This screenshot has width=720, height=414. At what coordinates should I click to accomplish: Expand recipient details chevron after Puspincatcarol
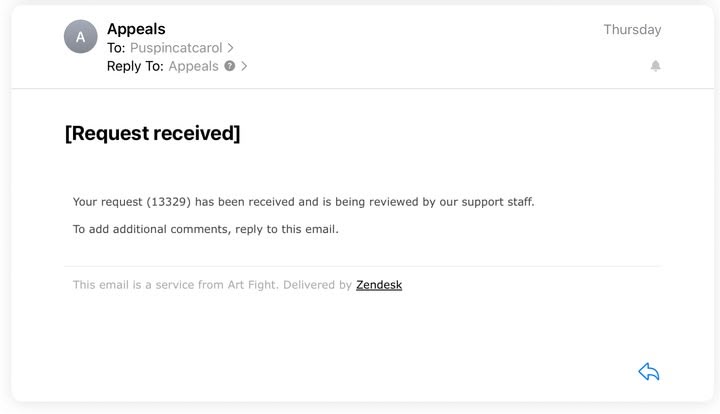coord(231,48)
